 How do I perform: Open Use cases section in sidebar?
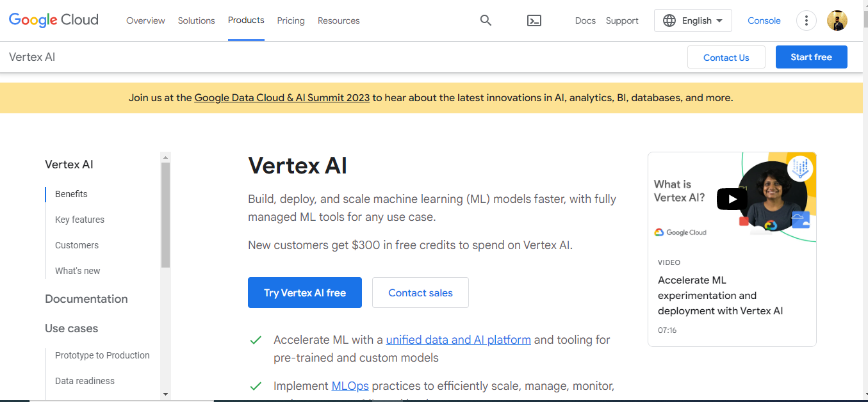pyautogui.click(x=72, y=328)
